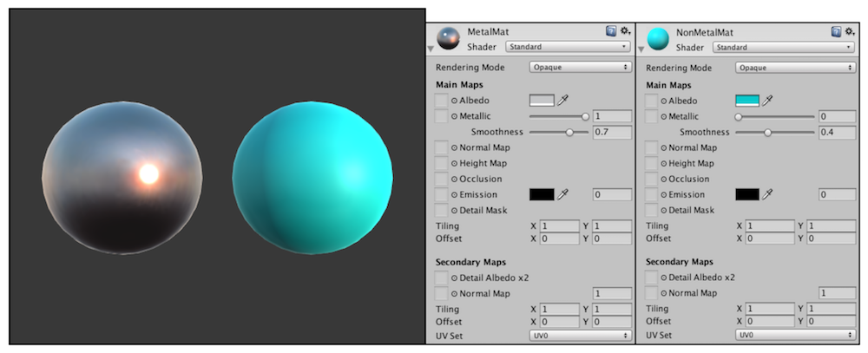Screen dimensions: 868x353
Task: Open MetalMat UV Set dropdown
Action: tap(580, 336)
